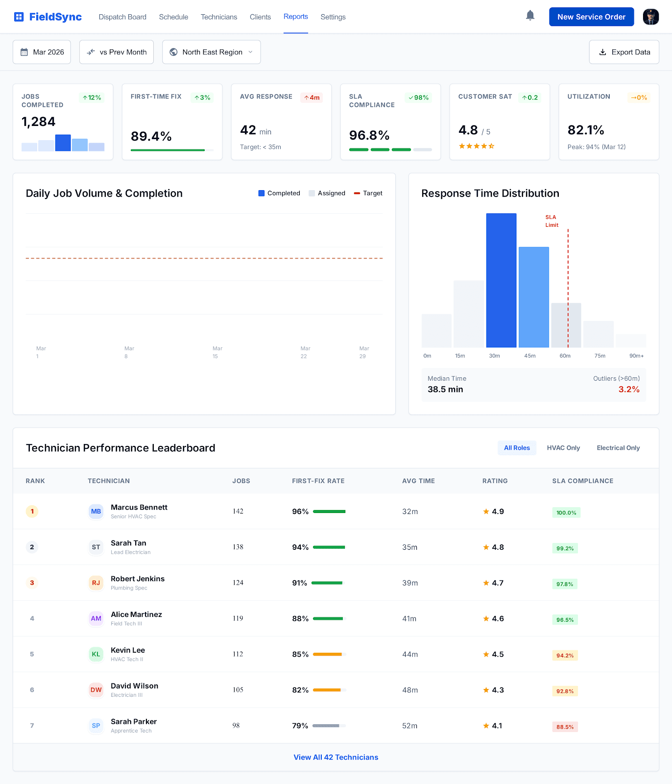The width and height of the screenshot is (672, 784).
Task: Click the compare arrows icon beside vs Prev Month
Action: [x=91, y=52]
